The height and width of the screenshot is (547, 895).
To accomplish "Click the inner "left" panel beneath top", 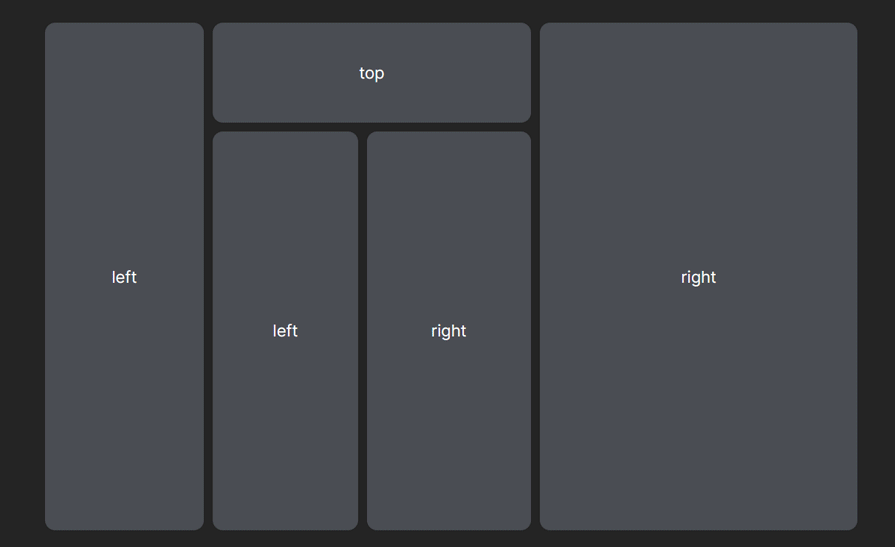I will click(x=285, y=331).
